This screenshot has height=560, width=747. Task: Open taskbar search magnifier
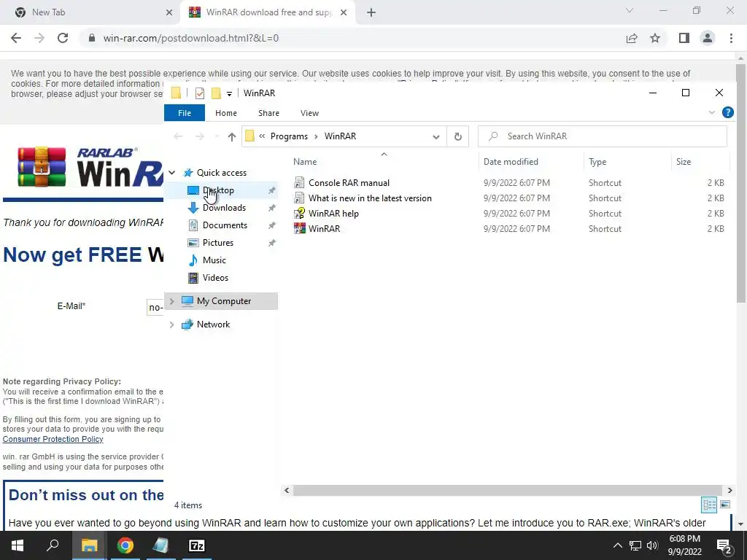[53, 545]
